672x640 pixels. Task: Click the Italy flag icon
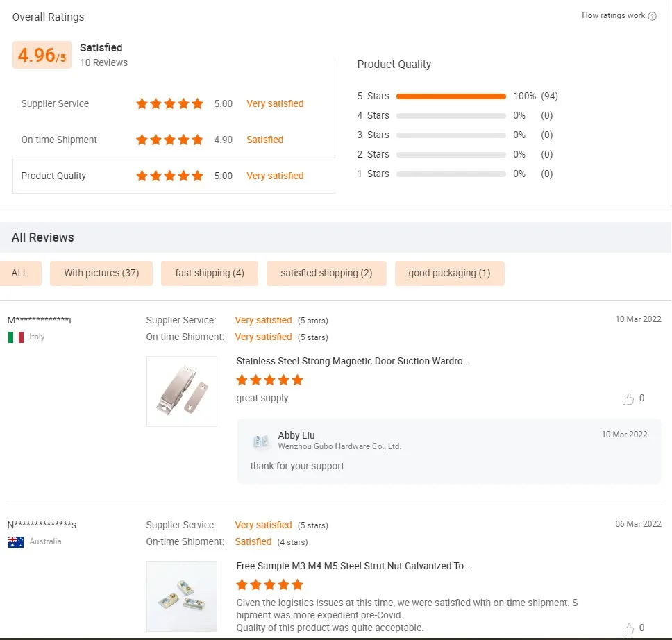16,337
